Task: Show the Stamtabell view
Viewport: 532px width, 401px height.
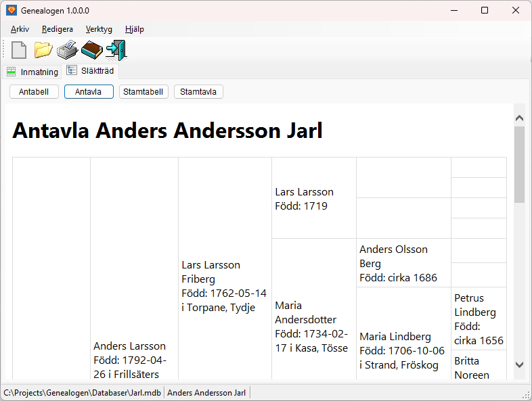Action: coord(143,92)
